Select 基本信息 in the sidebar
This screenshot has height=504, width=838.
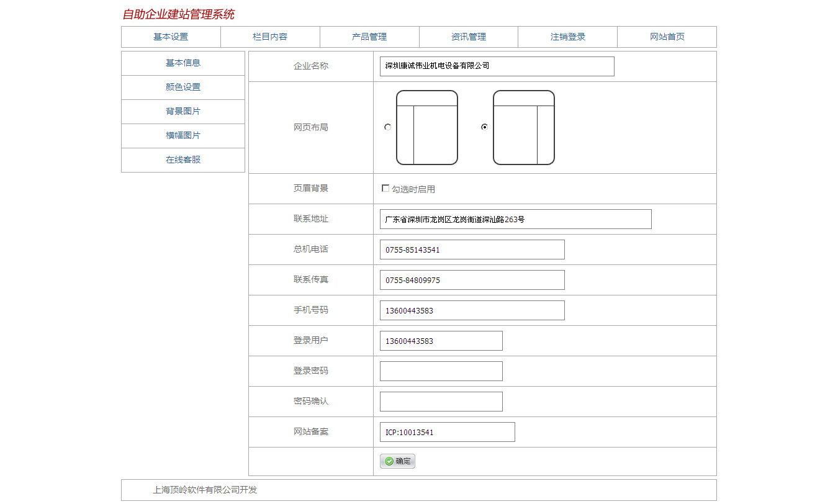click(183, 63)
